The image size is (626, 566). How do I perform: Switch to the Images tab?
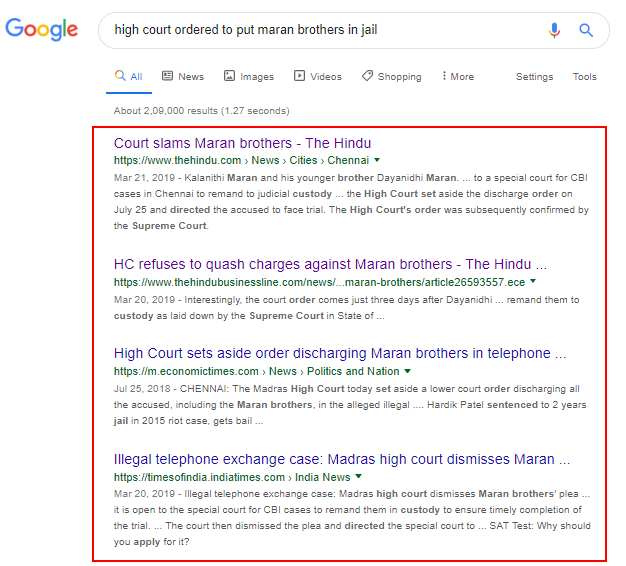[249, 76]
